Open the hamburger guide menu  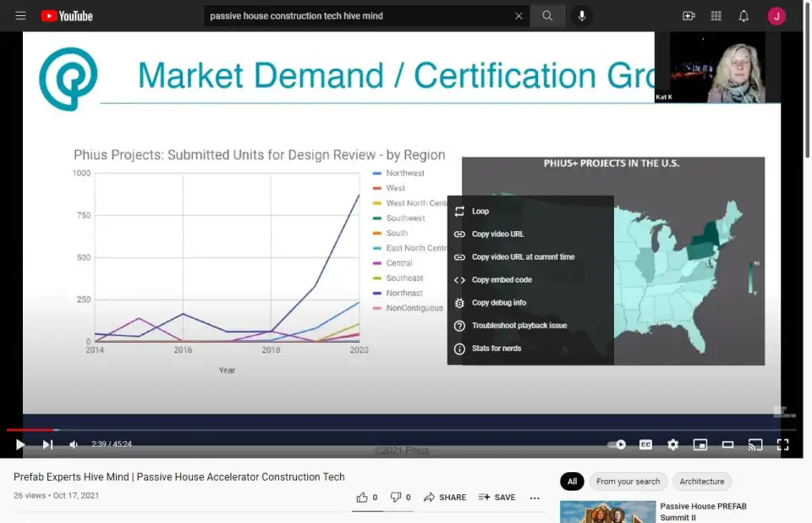pyautogui.click(x=20, y=16)
